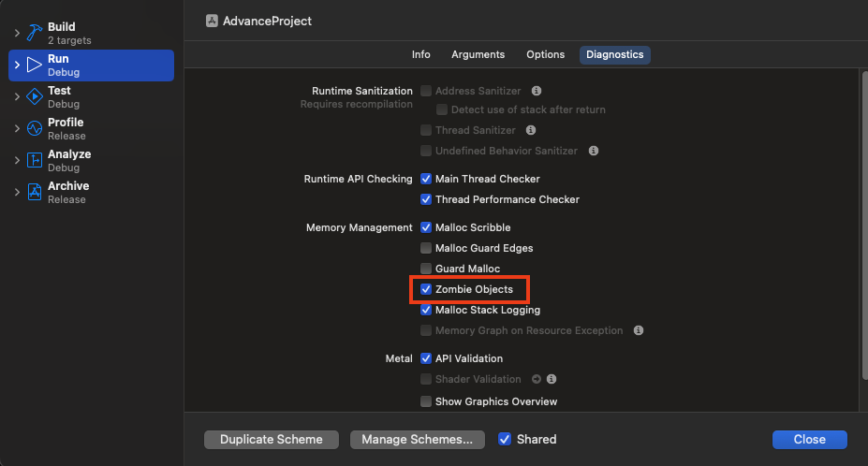
Task: Click the Metal section label
Action: coord(399,358)
